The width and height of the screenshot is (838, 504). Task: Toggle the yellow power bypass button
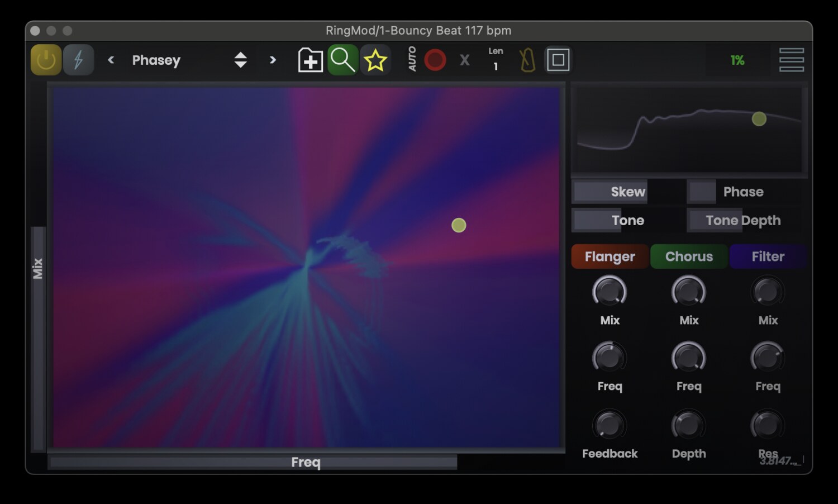(46, 60)
